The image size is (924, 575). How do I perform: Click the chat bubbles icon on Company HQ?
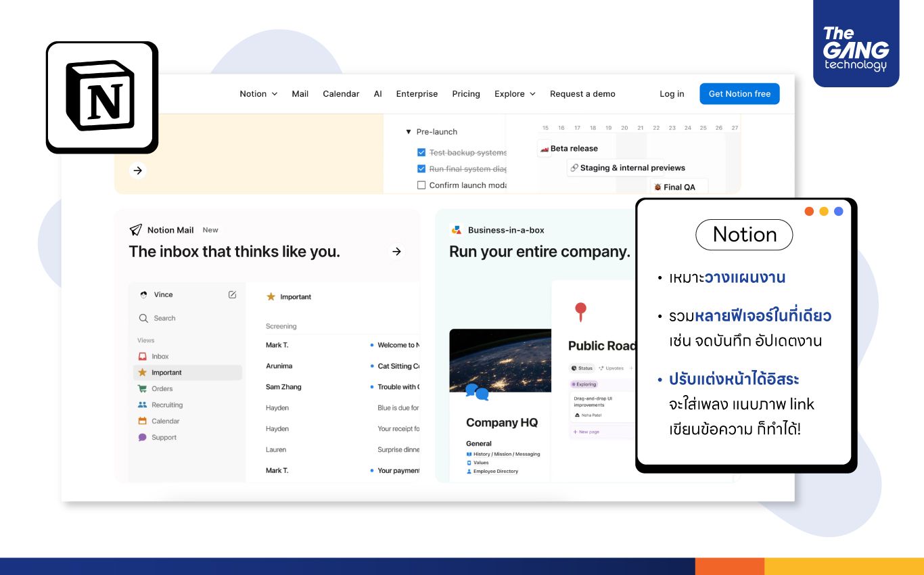click(x=477, y=392)
